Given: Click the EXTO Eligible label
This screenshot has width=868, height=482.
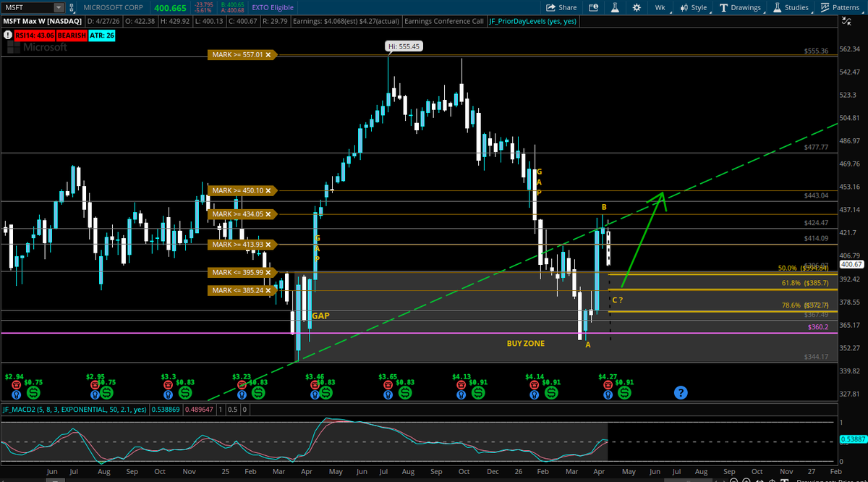Looking at the screenshot, I should (273, 7).
